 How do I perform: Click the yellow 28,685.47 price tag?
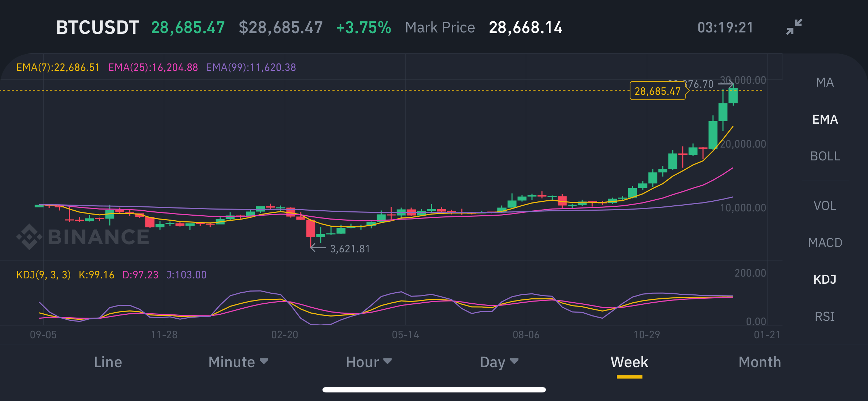658,91
